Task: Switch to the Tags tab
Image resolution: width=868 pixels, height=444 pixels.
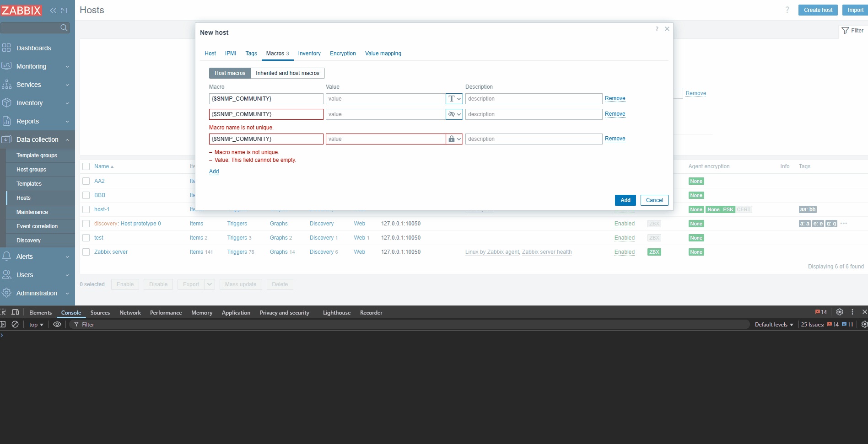Action: click(x=251, y=53)
